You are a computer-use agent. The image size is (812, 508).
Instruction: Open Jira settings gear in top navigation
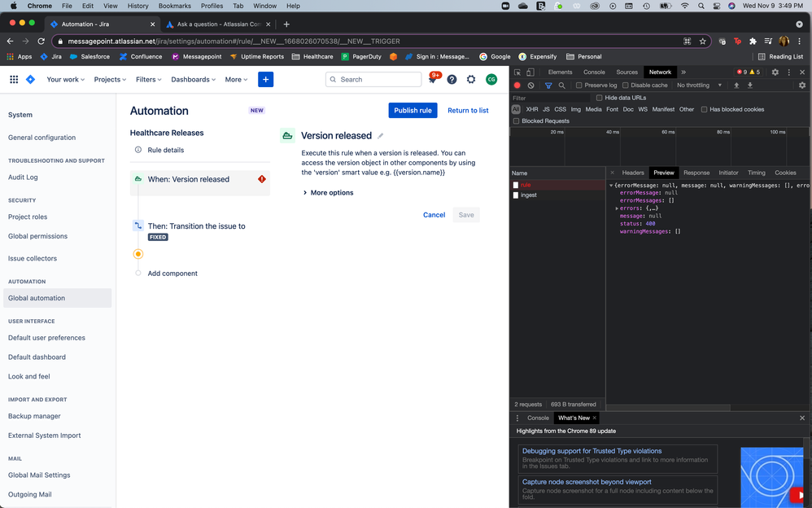(x=471, y=79)
